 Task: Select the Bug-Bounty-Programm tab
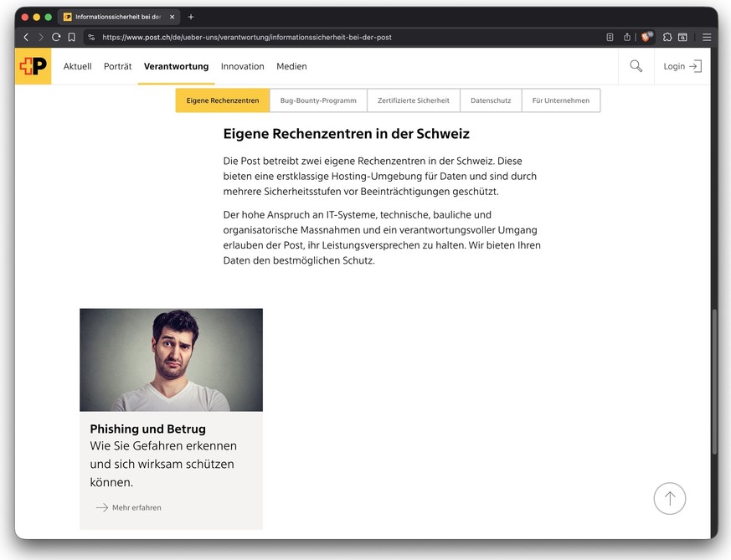pos(318,100)
